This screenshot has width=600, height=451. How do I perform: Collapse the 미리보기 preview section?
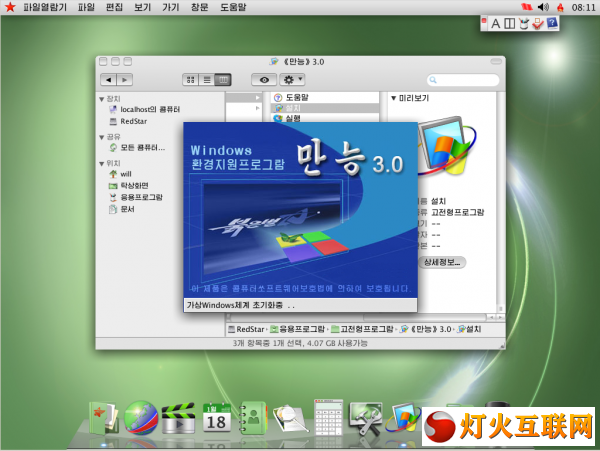coord(393,98)
